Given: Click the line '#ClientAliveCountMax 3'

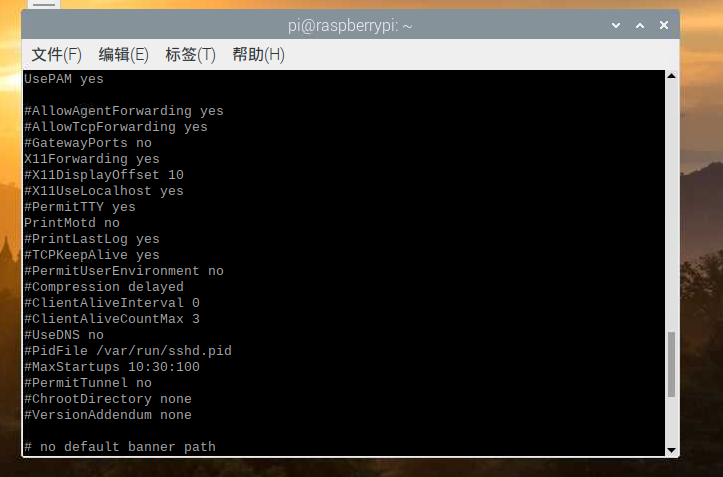Looking at the screenshot, I should pyautogui.click(x=112, y=319).
